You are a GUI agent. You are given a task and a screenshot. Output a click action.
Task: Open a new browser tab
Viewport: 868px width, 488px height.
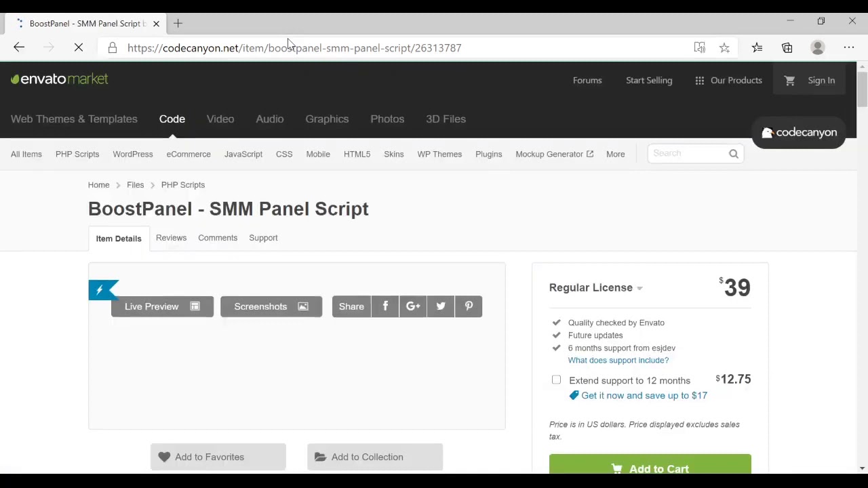click(178, 23)
